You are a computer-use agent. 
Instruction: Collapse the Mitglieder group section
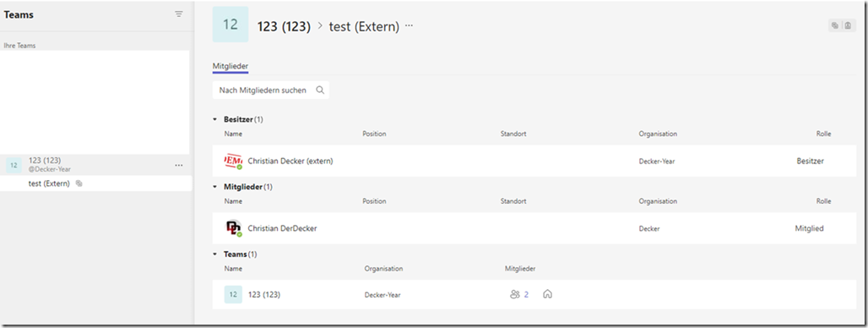(214, 187)
